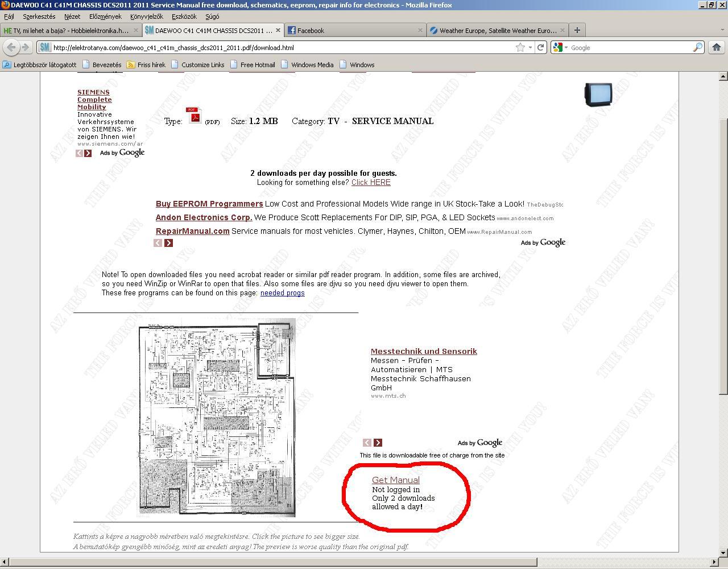Click the scroll down arrow of the page
Viewport: 728px width, 569px height.
[x=723, y=553]
